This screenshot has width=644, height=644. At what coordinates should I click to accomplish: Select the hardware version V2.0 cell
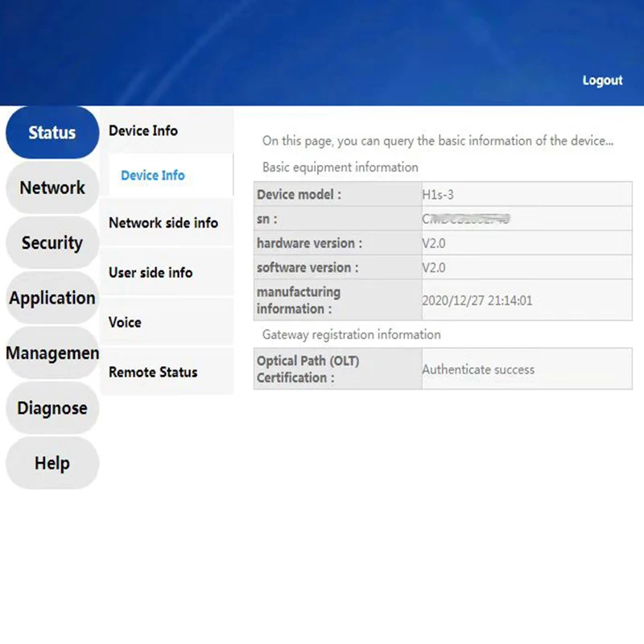(x=434, y=243)
